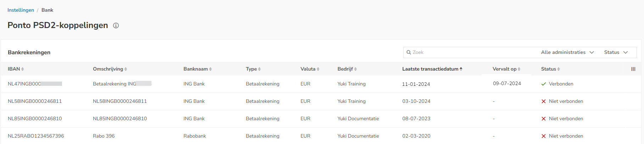Sort by Omschrijving column header

pyautogui.click(x=110, y=69)
